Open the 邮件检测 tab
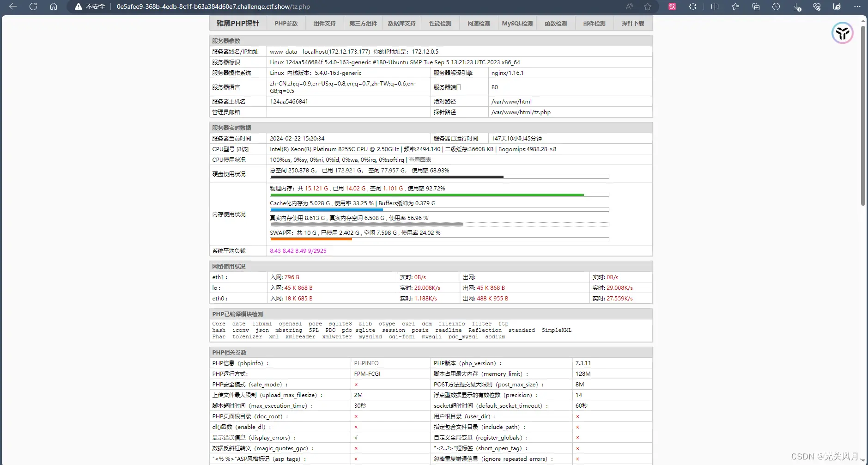Screen dimensions: 868x465 point(594,23)
